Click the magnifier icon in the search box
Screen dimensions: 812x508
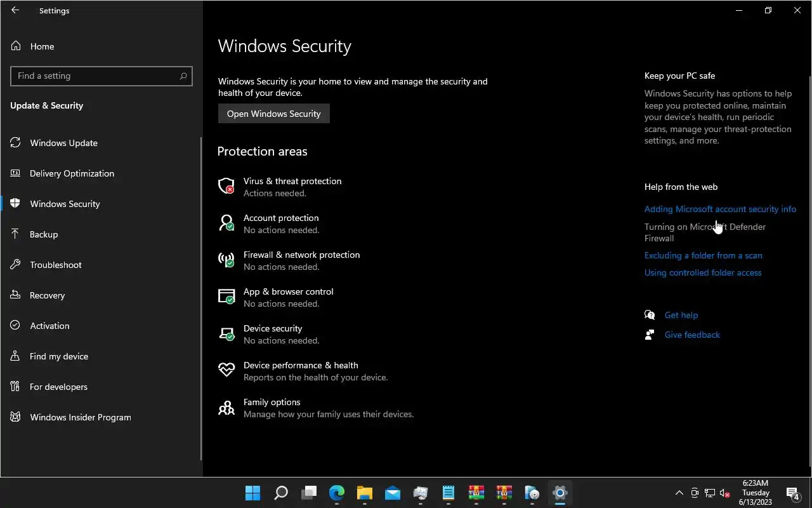click(183, 76)
